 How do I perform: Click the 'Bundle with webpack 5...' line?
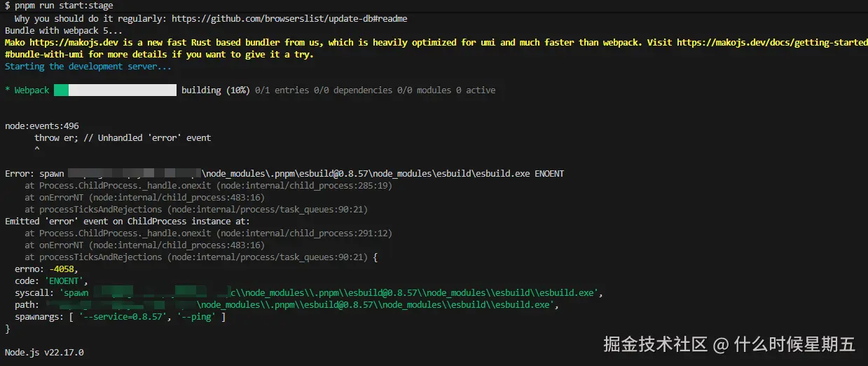63,31
